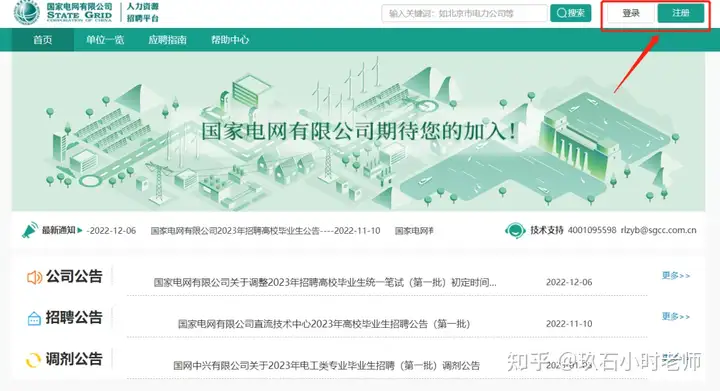Click the 注册 register button

pyautogui.click(x=681, y=13)
